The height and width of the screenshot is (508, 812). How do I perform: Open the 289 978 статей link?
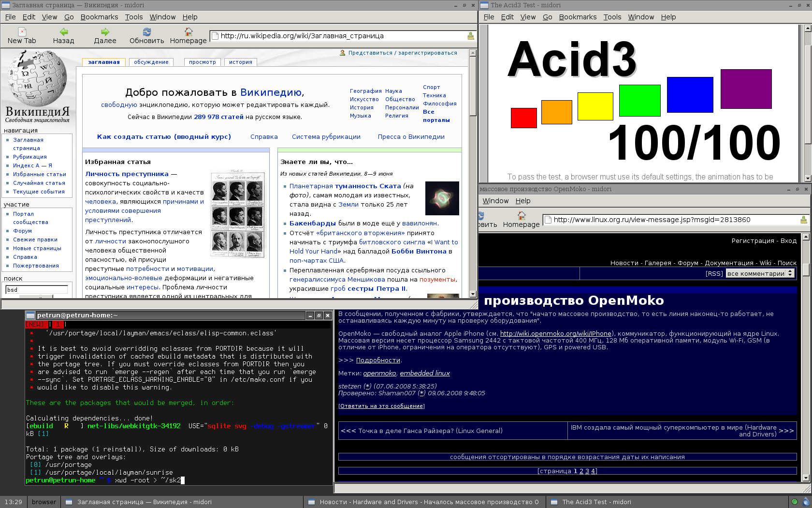[218, 117]
